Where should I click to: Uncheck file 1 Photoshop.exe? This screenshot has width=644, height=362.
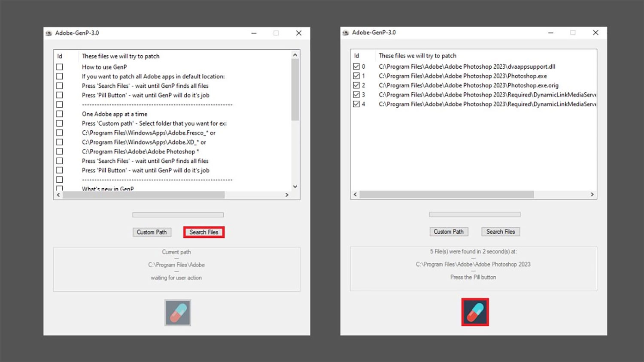tap(356, 76)
